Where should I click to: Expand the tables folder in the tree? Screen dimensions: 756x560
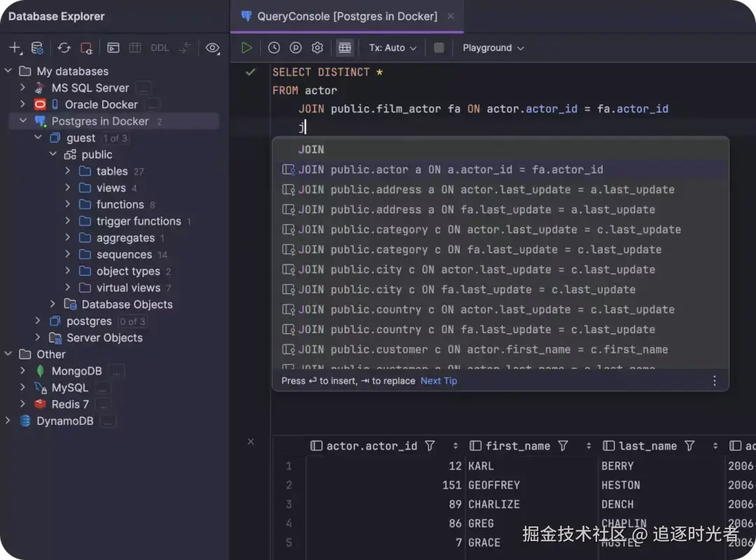pos(68,171)
